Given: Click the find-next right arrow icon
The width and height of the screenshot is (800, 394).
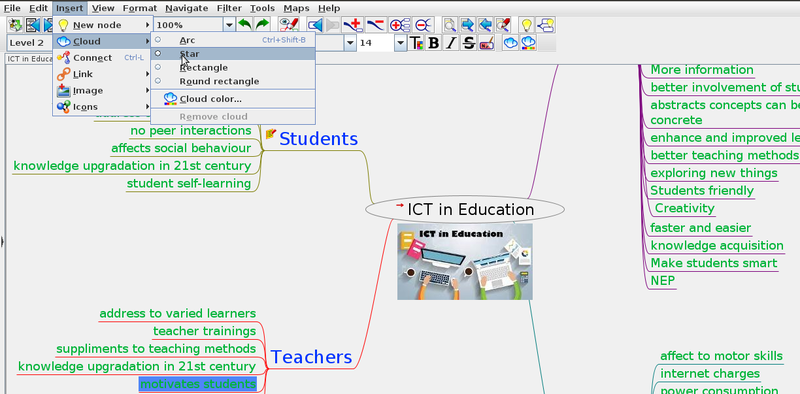Looking at the screenshot, I should [x=467, y=24].
